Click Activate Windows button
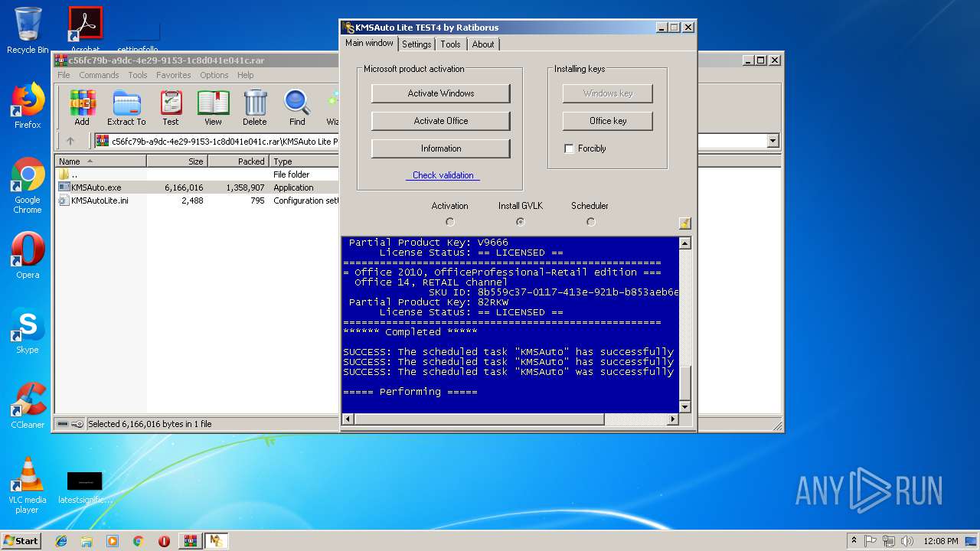 coord(441,93)
